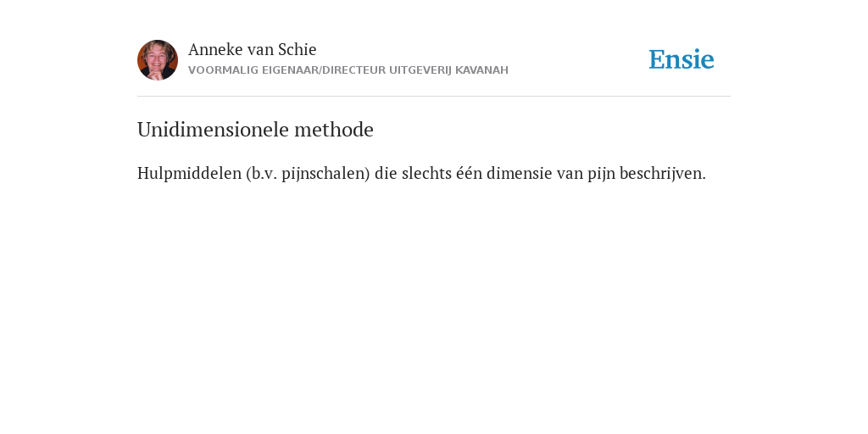Viewport: 868px width, 434px height.
Task: Select the heading Unidimensionele methode
Action: pyautogui.click(x=255, y=130)
